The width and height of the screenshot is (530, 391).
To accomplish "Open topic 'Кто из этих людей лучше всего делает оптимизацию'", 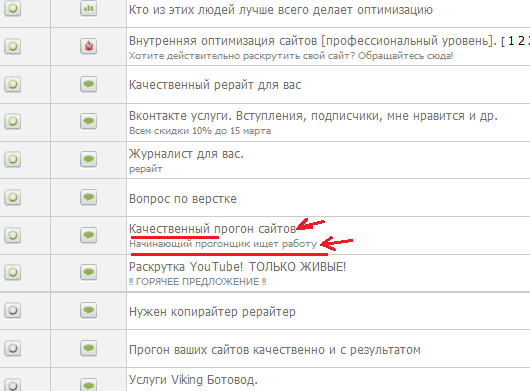I will click(x=281, y=9).
